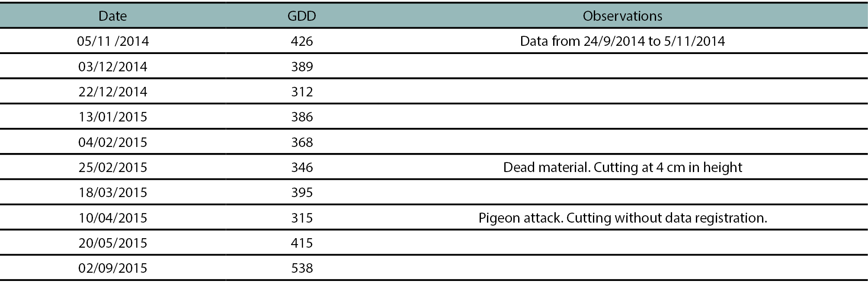Click the 'Dead material. Cutting at 4 cm' observation

click(x=622, y=167)
